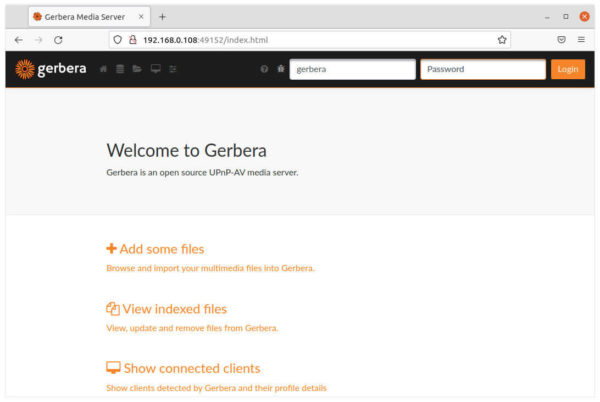Open the Firefox hamburger menu
This screenshot has width=600, height=402.
coord(581,40)
